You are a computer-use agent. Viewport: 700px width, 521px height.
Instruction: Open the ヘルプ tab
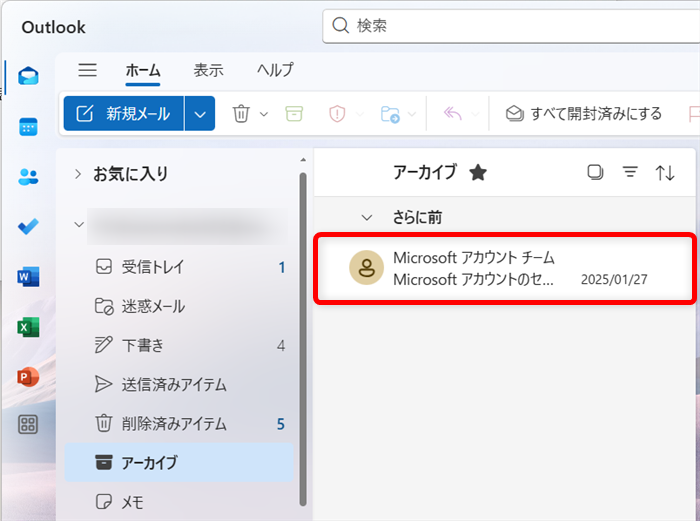pos(275,70)
